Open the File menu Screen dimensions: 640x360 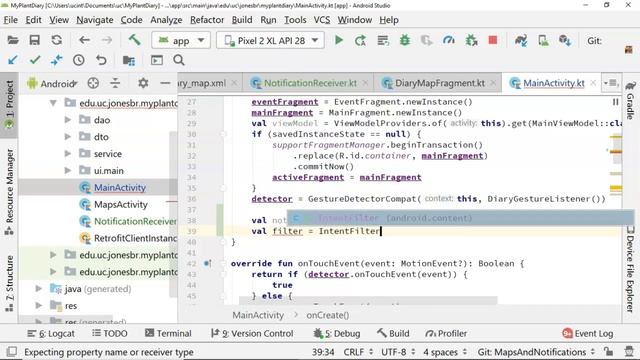click(x=11, y=20)
